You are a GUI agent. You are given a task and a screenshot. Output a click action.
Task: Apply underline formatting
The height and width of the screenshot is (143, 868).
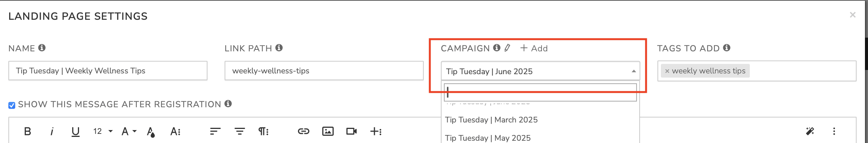[75, 132]
